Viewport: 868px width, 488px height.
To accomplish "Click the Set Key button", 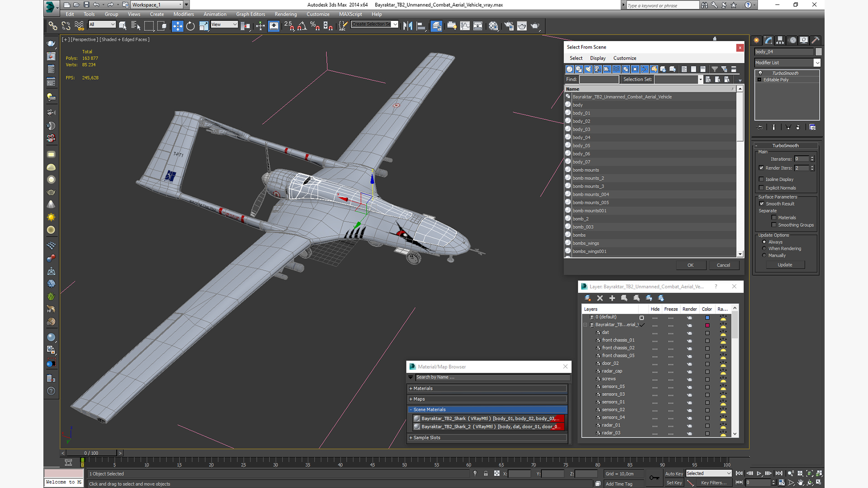I will point(674,483).
